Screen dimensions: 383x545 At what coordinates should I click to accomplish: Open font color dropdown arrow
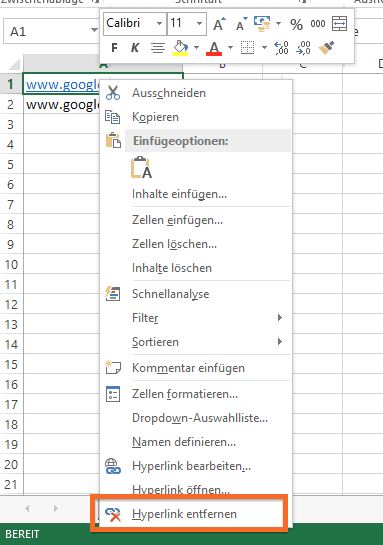pyautogui.click(x=230, y=48)
